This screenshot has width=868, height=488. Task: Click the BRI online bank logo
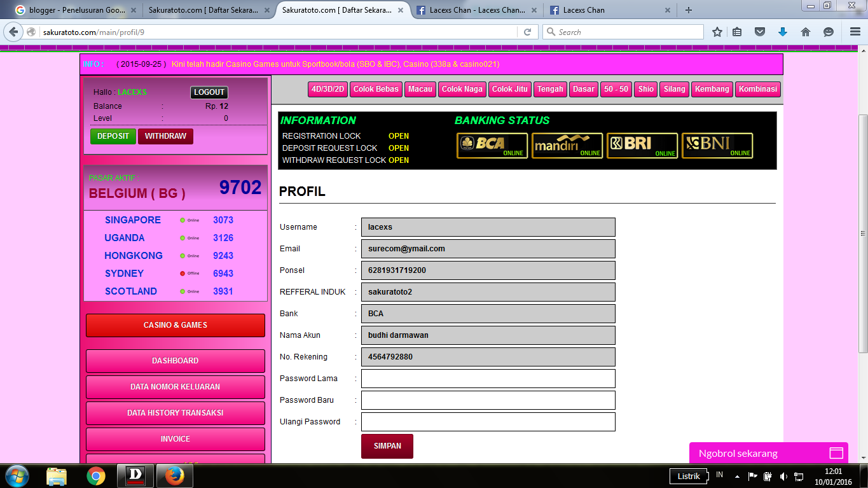pos(642,146)
